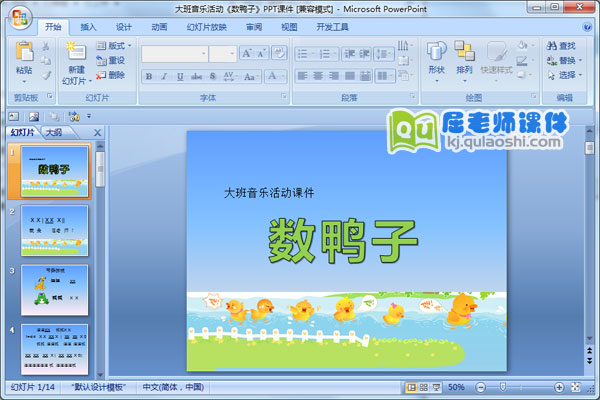
Task: Click the zoom in plus button
Action: coord(559,387)
